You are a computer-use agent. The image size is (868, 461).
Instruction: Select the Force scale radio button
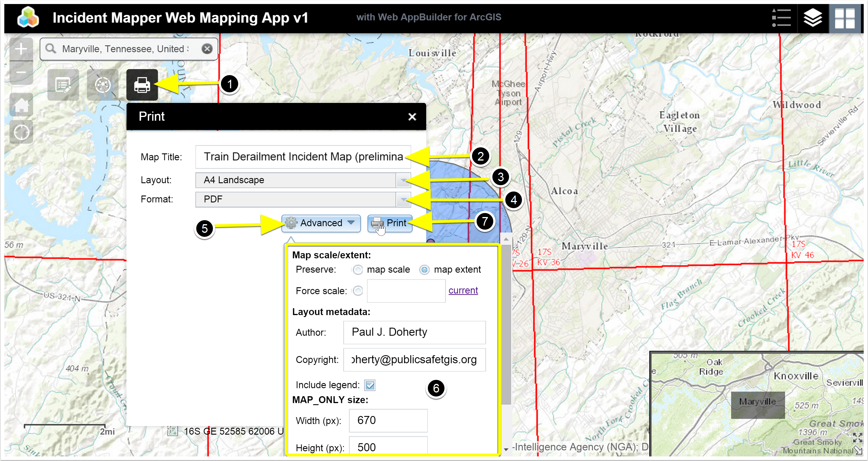[358, 291]
